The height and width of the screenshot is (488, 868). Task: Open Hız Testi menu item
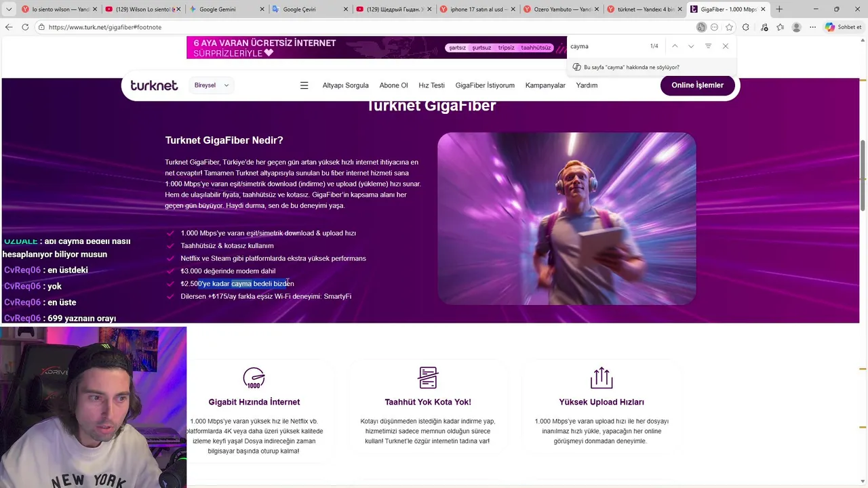pyautogui.click(x=431, y=85)
